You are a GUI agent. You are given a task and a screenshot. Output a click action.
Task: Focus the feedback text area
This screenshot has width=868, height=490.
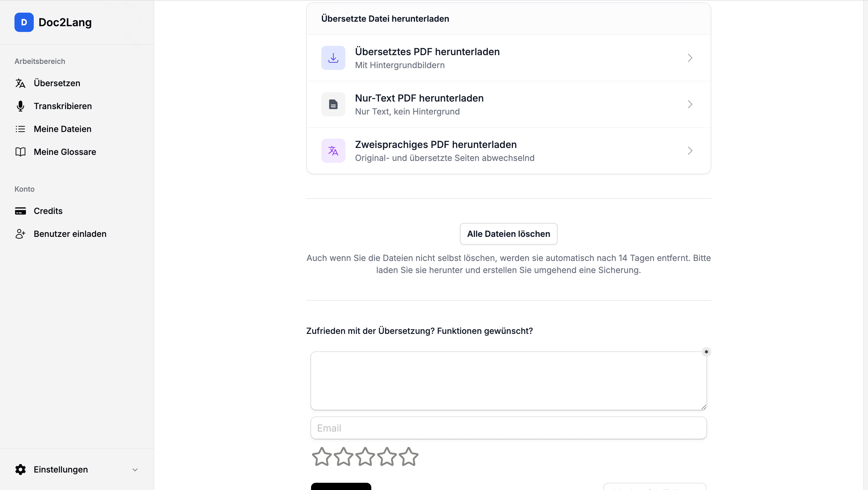508,381
